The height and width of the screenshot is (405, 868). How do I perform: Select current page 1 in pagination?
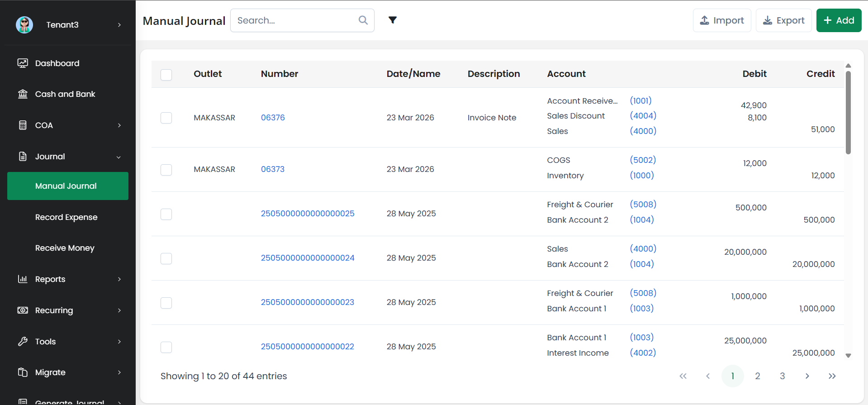coord(733,376)
